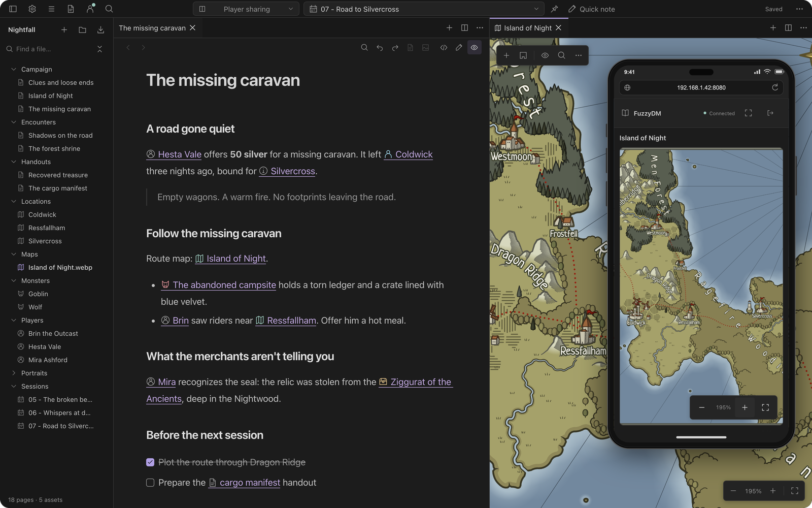Undo the last edit in note toolbar
The width and height of the screenshot is (812, 508).
[380, 48]
